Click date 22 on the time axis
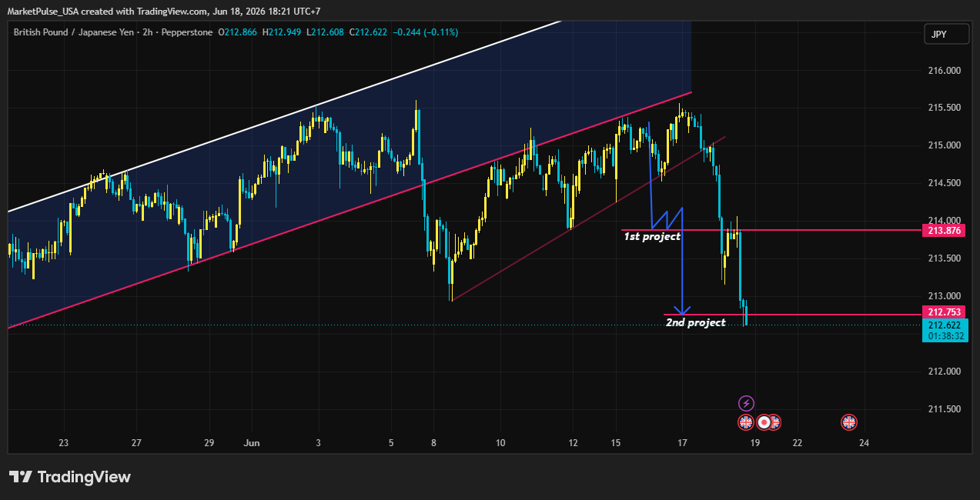Screen dimensions: 980x500 [x=798, y=443]
